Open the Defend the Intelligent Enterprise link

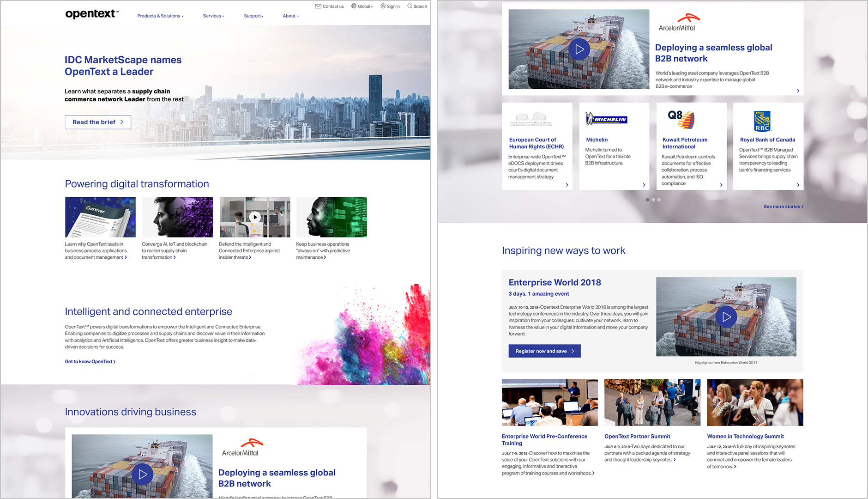point(249,251)
